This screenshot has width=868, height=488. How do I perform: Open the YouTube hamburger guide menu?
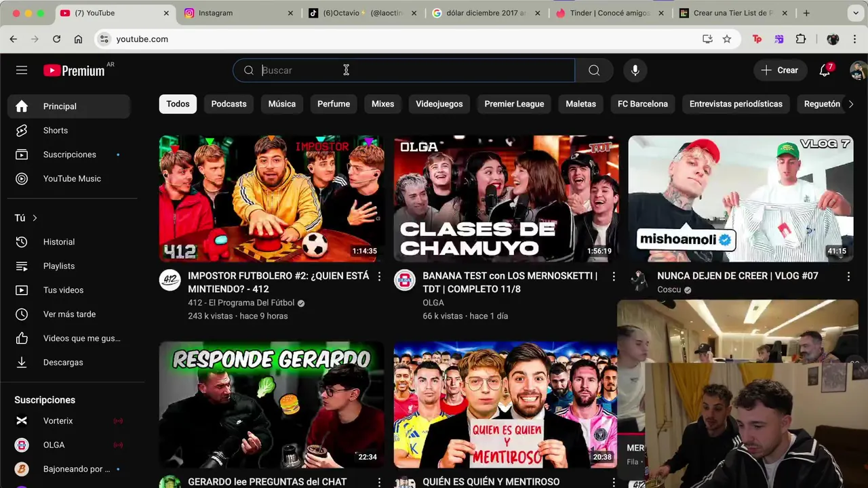tap(22, 70)
